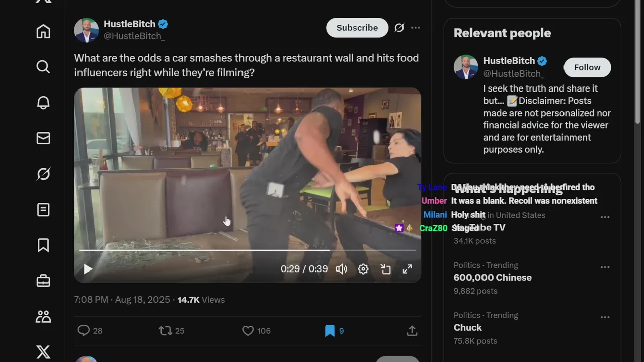Open Explore search in sidebar
Viewport: 644px width, 362px height.
point(43,67)
